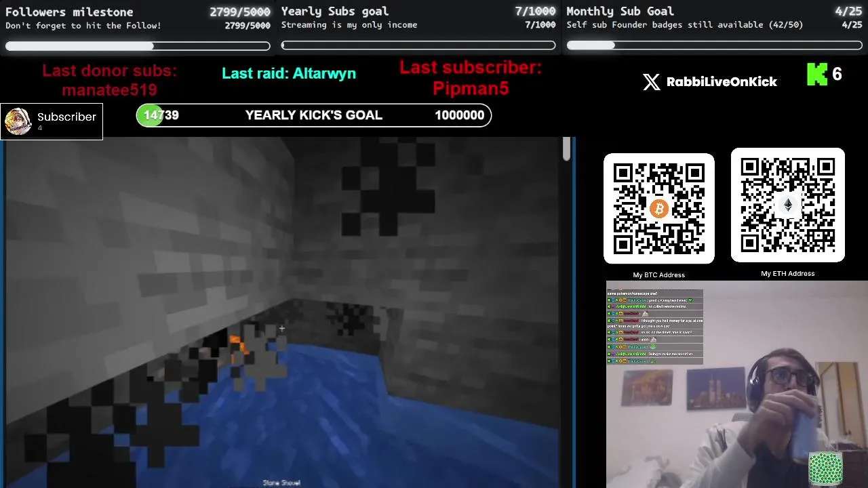This screenshot has width=868, height=488.
Task: Click the green Kick logo icon
Action: (x=816, y=75)
